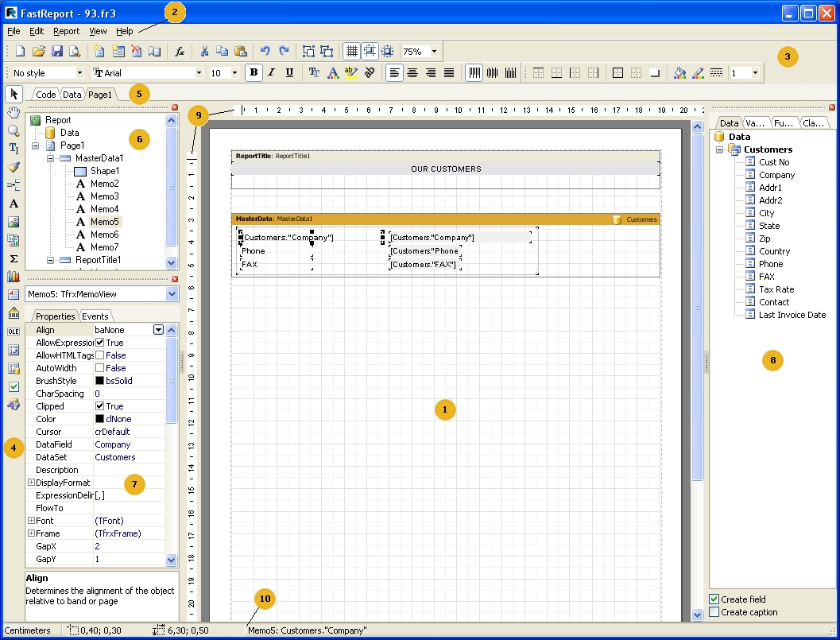The width and height of the screenshot is (840, 640).
Task: Insert a Picture object from the toolbar
Action: pyautogui.click(x=14, y=222)
